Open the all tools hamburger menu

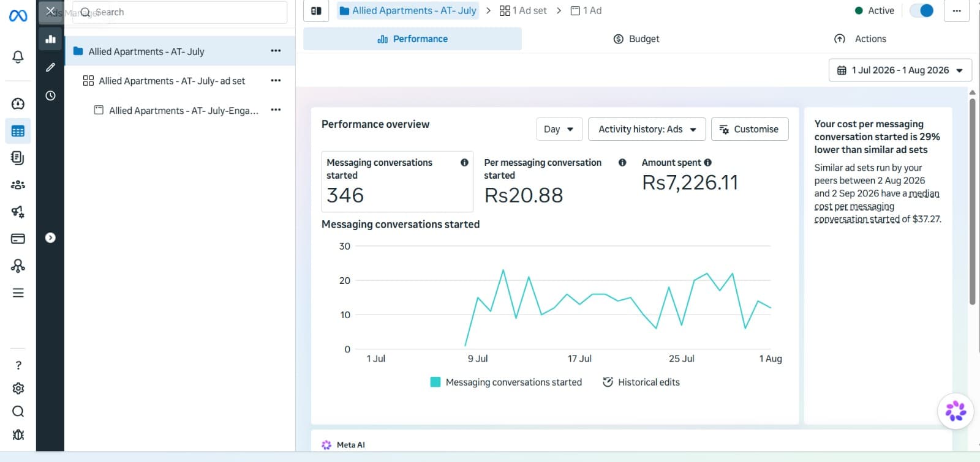click(18, 292)
